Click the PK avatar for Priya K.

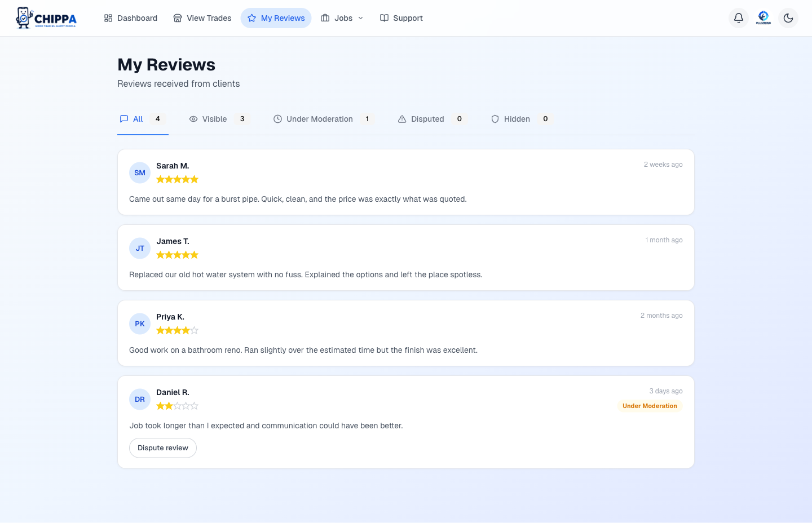point(140,324)
